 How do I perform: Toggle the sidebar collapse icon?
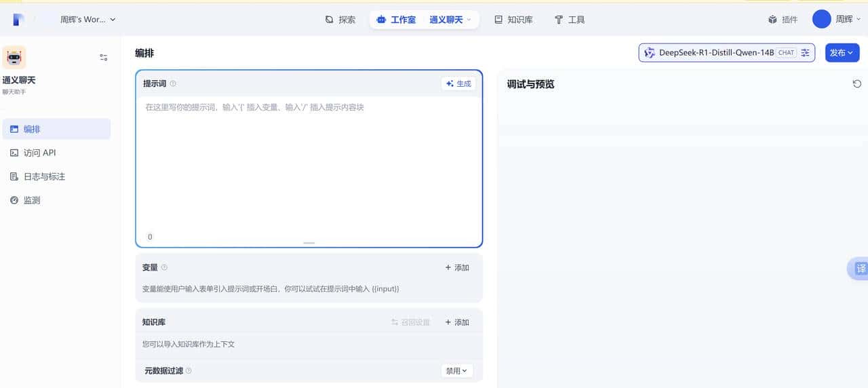coord(104,58)
